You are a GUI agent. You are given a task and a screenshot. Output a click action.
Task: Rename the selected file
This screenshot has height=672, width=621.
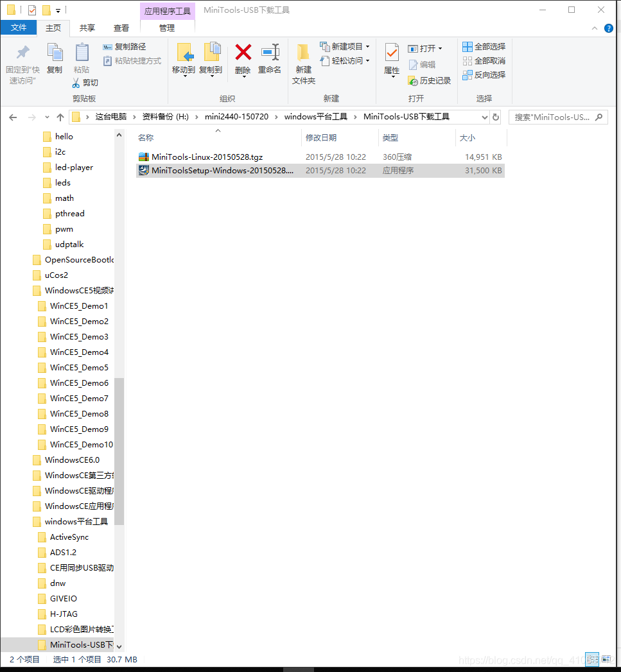point(270,59)
